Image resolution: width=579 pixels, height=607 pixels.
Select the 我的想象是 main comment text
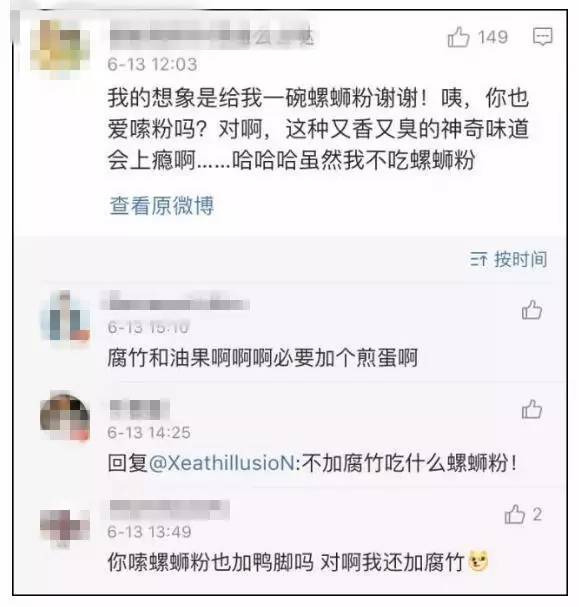[x=318, y=129]
